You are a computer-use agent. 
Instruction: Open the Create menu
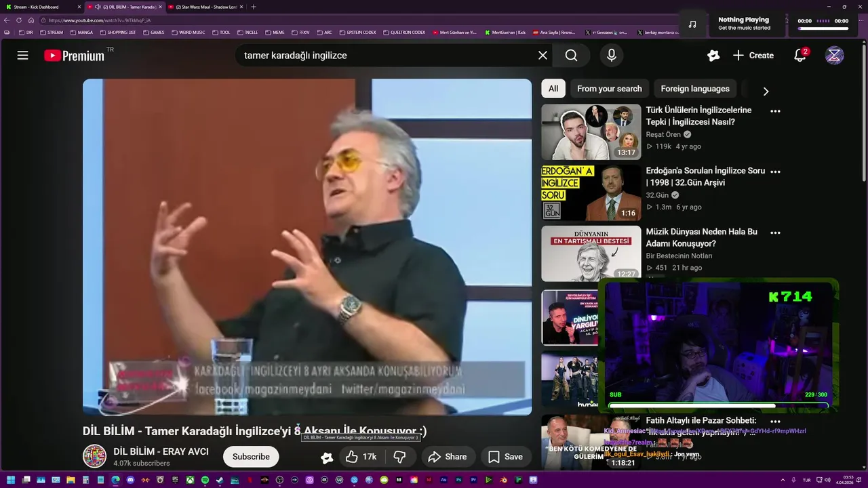753,56
